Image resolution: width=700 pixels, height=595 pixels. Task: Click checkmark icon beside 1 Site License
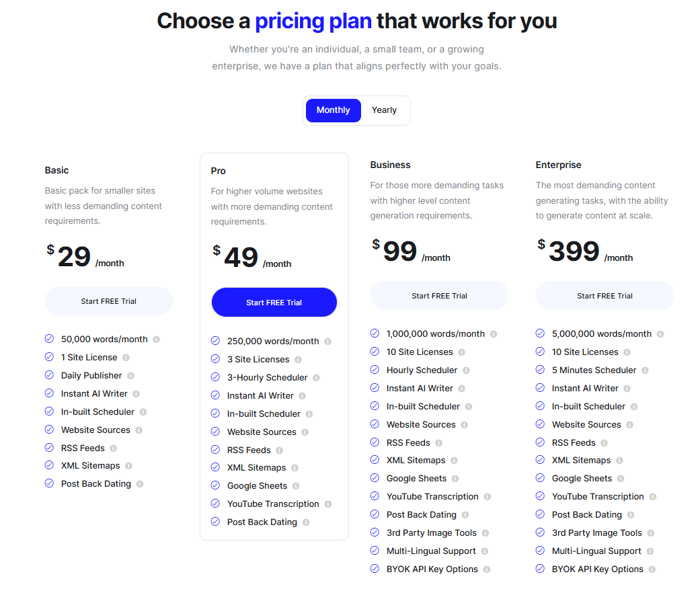pyautogui.click(x=49, y=357)
